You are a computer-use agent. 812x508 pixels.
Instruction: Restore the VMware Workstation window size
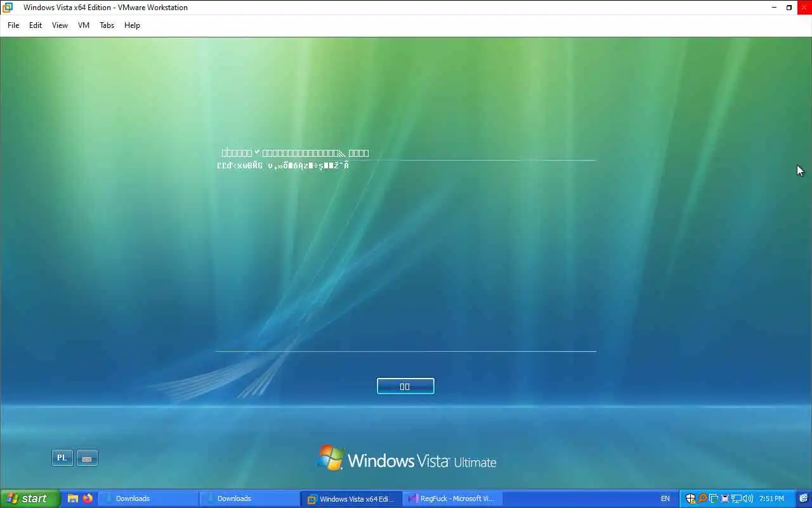(789, 8)
